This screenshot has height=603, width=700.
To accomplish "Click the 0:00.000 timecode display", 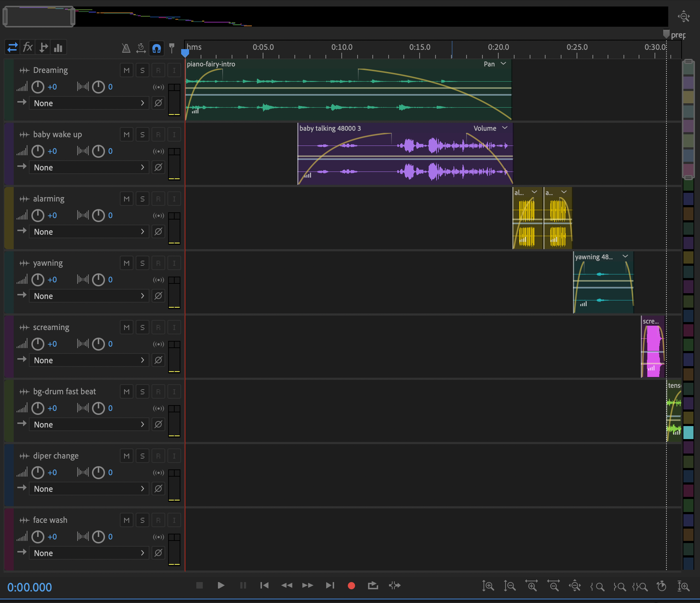I will point(30,587).
